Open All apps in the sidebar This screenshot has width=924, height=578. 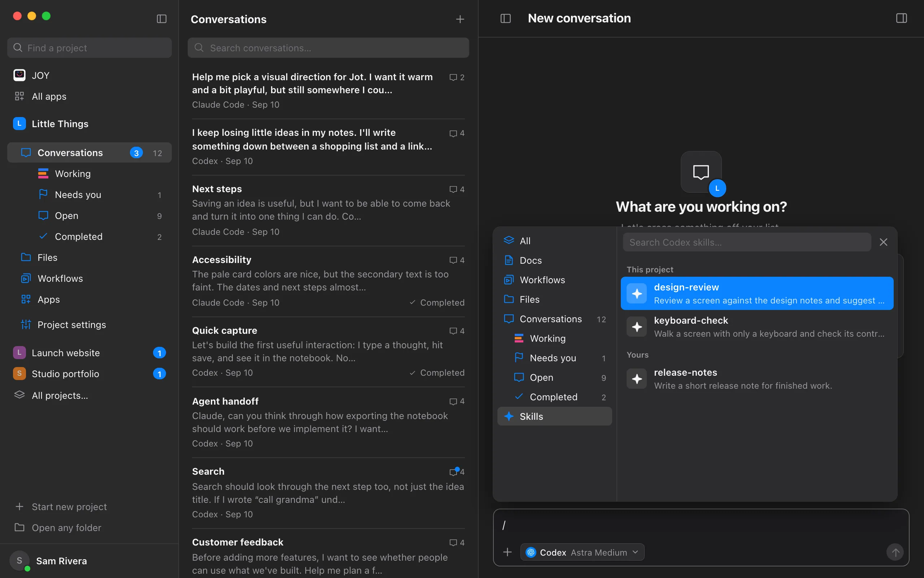pyautogui.click(x=90, y=96)
